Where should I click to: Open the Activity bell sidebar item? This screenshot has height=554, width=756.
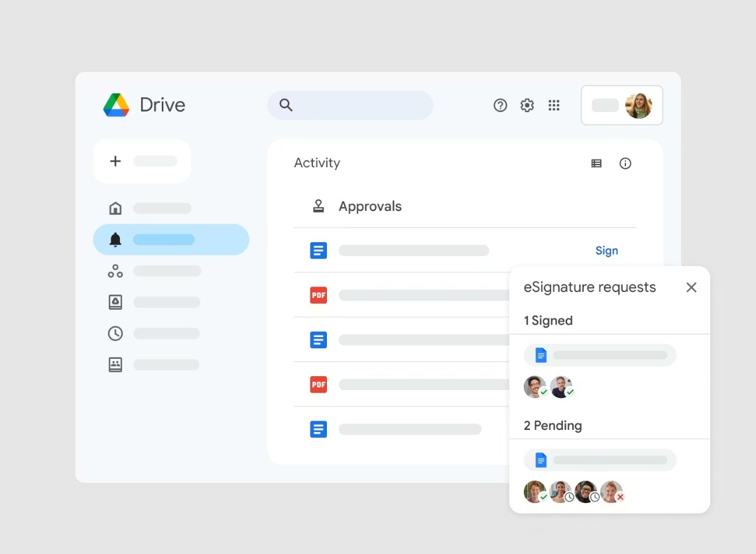click(x=170, y=240)
